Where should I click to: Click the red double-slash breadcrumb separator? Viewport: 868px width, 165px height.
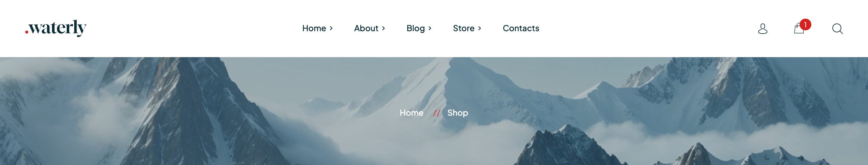point(436,113)
